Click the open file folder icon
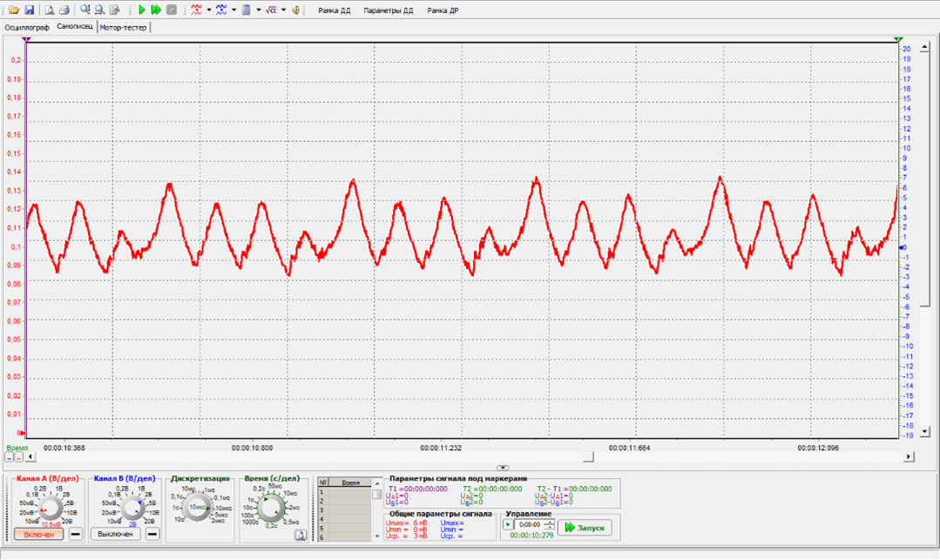This screenshot has width=940, height=560. click(14, 10)
